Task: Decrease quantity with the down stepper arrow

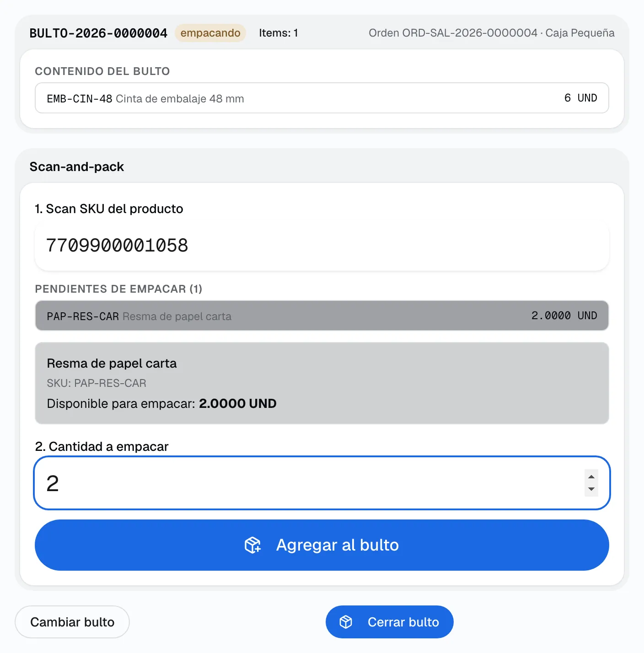Action: [591, 489]
